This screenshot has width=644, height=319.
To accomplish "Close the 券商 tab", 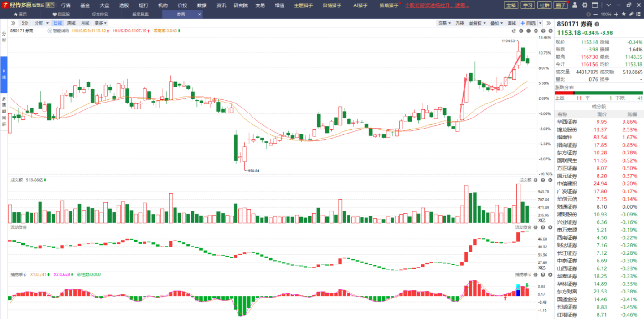I will click(199, 14).
